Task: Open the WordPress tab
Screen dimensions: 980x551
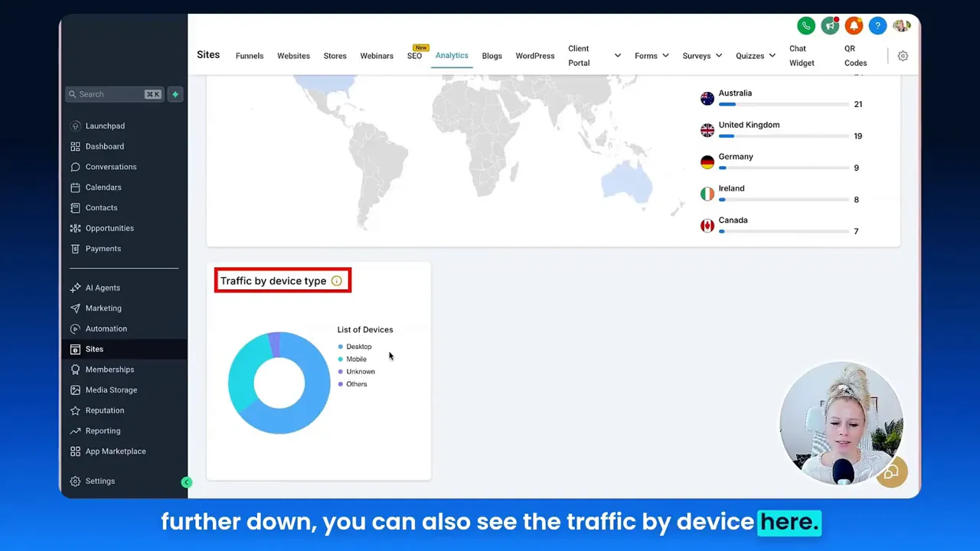Action: tap(535, 56)
